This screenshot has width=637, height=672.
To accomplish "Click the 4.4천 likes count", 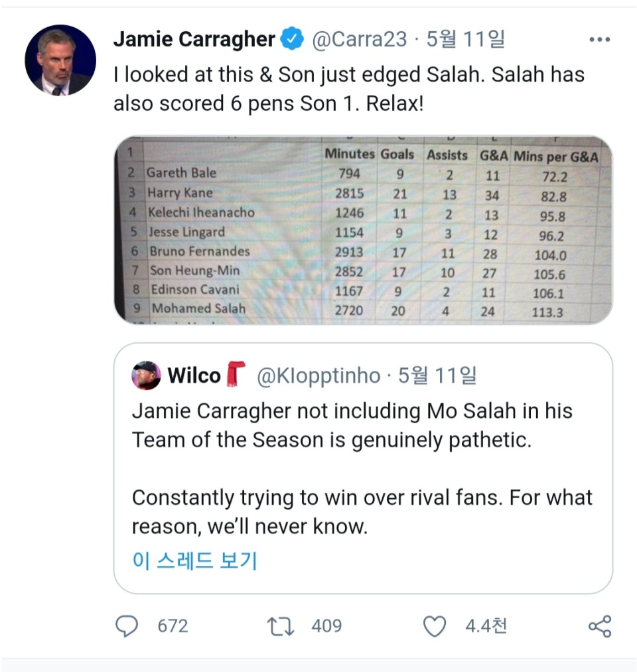I will point(486,626).
